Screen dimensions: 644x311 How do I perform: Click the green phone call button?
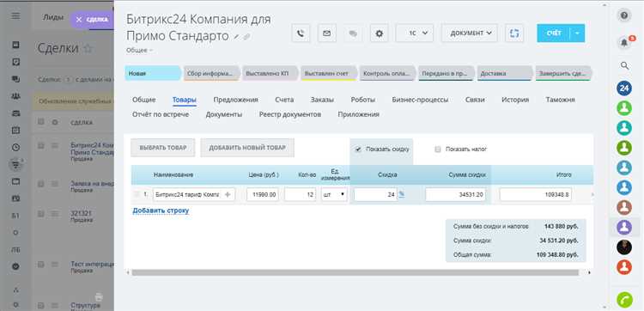(x=625, y=300)
